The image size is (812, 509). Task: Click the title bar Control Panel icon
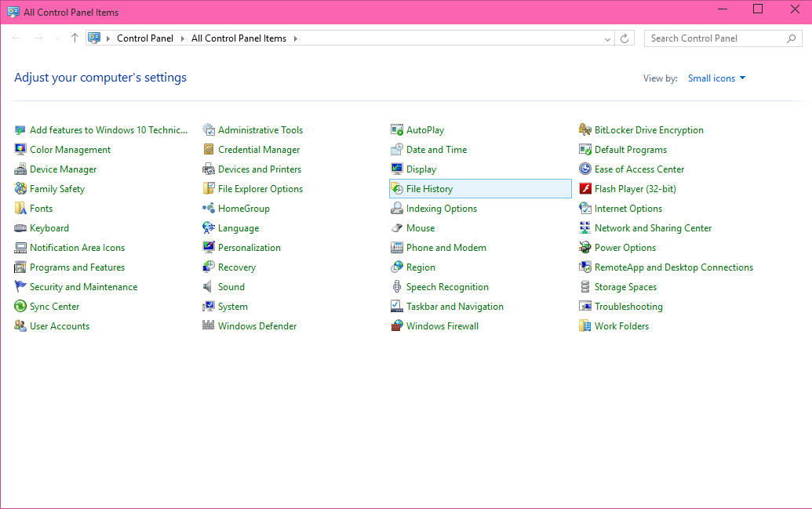(x=13, y=12)
